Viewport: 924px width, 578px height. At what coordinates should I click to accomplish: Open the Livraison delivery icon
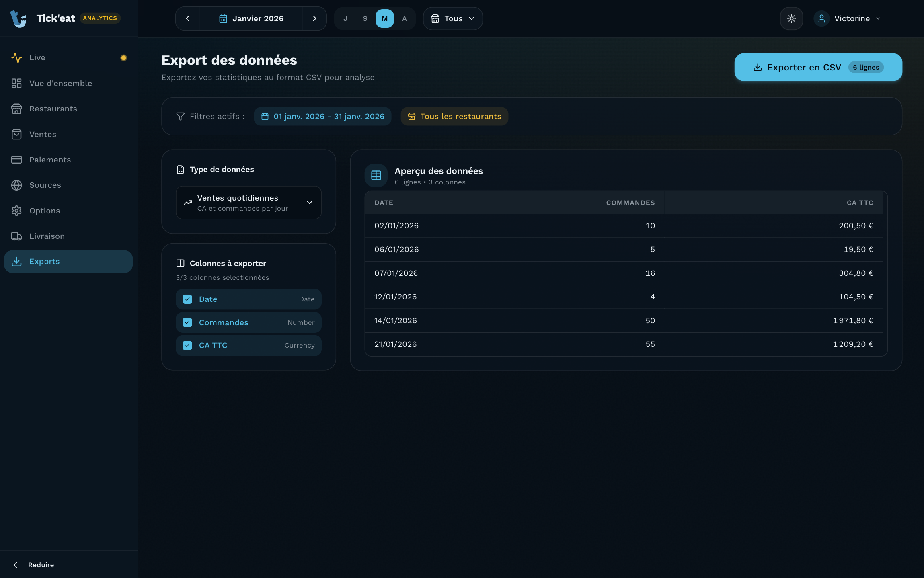16,236
